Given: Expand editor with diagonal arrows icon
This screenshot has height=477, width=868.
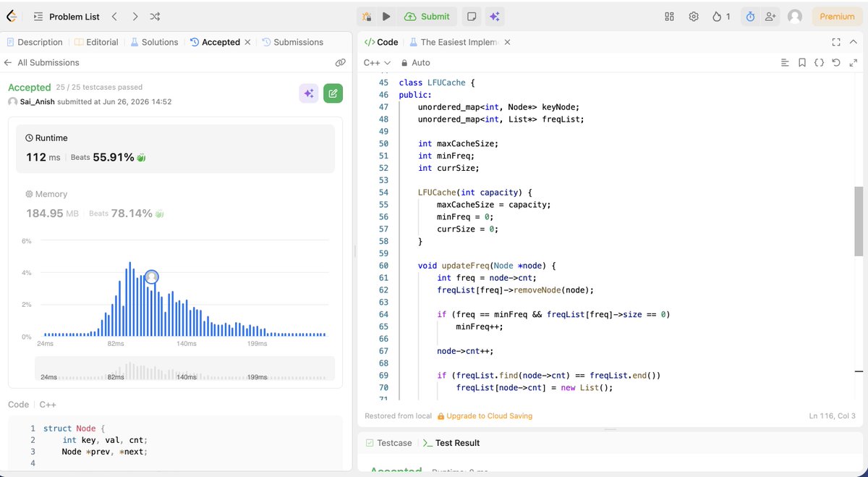Looking at the screenshot, I should pyautogui.click(x=853, y=63).
